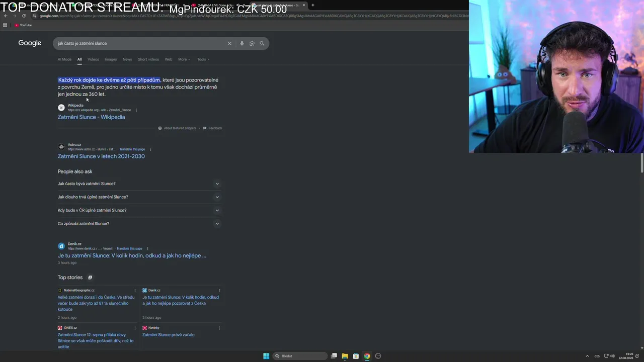644x362 pixels.
Task: Switch to Chrome on the taskbar
Action: tap(367, 356)
